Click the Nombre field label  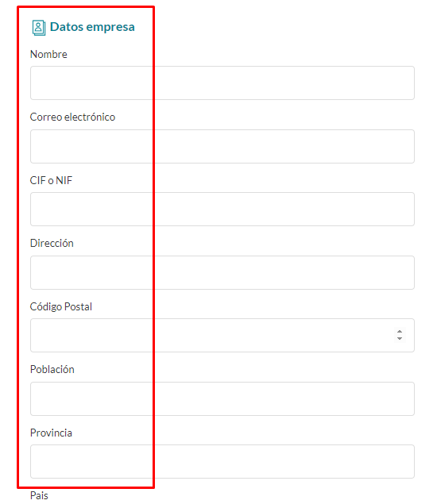click(48, 54)
